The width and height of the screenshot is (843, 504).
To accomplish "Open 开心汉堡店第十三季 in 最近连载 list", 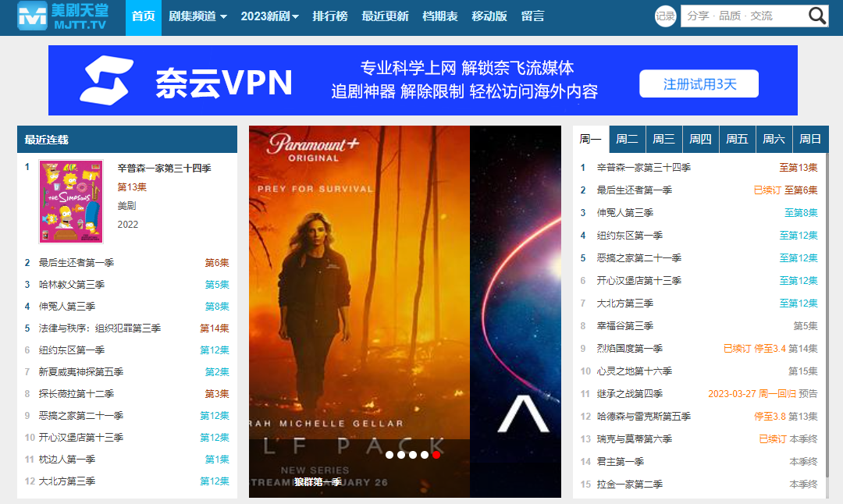I will click(80, 438).
